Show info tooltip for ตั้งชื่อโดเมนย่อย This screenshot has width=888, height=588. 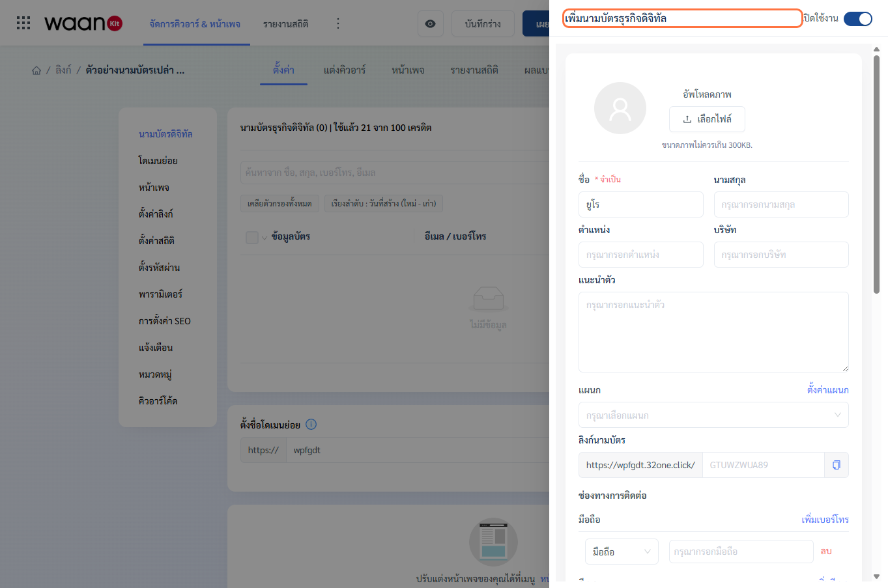pos(311,425)
